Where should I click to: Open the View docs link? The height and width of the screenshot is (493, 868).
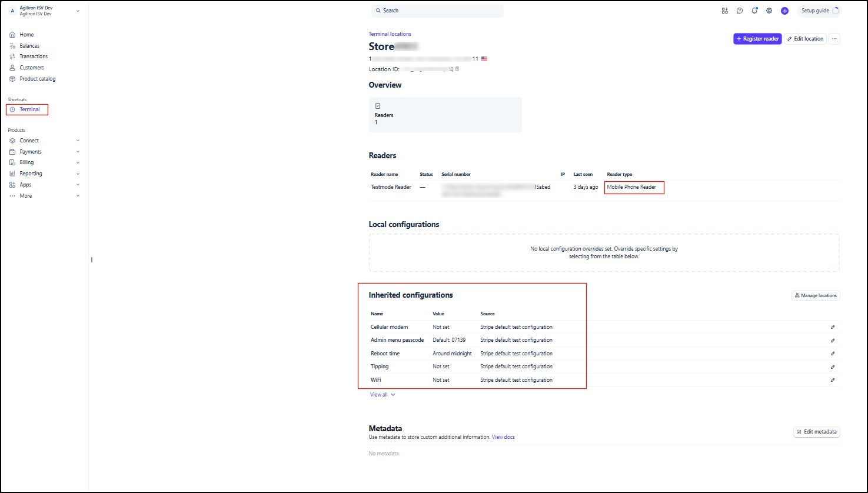tap(503, 437)
